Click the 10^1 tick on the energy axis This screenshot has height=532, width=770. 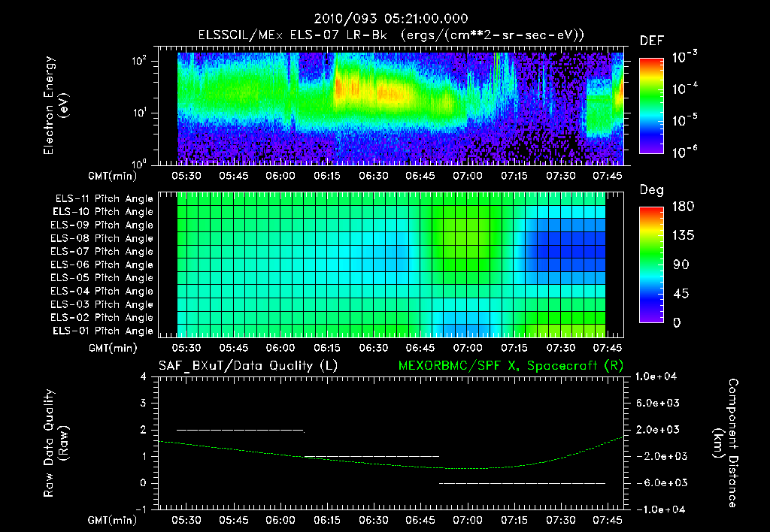[x=139, y=113]
